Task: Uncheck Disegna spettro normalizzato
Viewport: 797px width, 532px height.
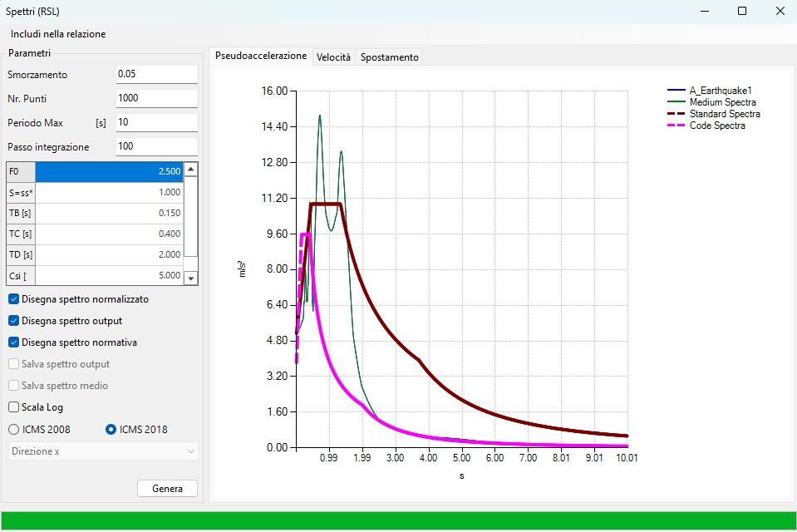Action: coord(14,299)
